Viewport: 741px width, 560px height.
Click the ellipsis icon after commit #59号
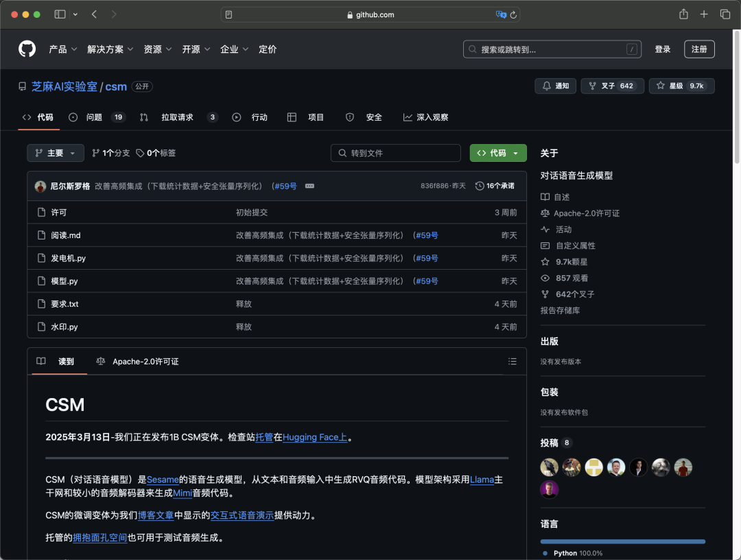(309, 186)
